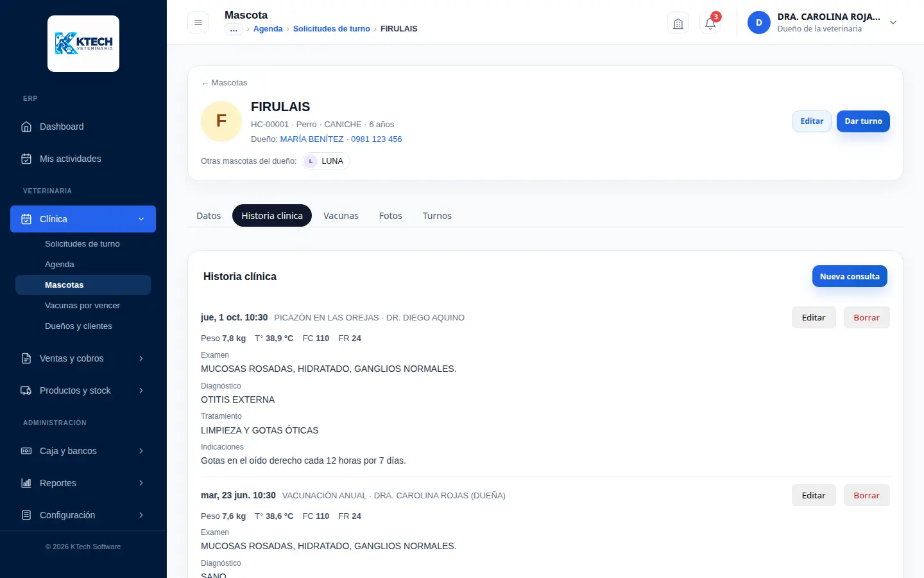Click the Caja y bancos cash icon
The width and height of the screenshot is (924, 578).
click(x=26, y=451)
